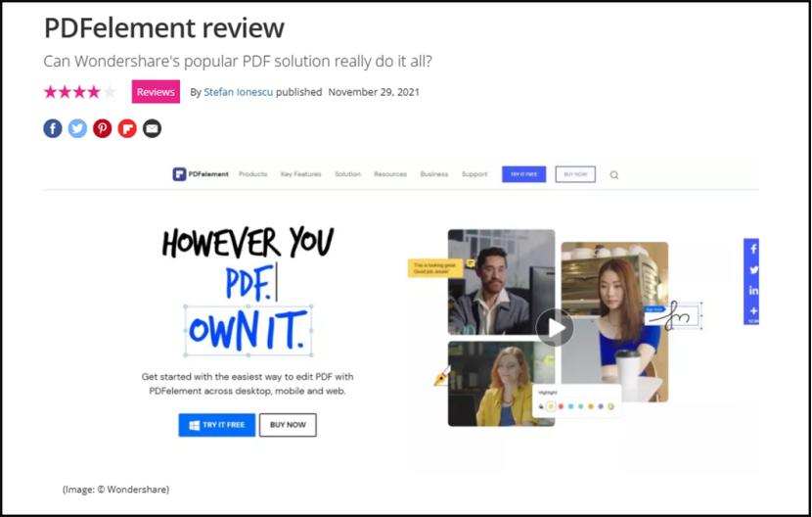
Task: Click Twitter icon in blue side bar
Action: [753, 269]
